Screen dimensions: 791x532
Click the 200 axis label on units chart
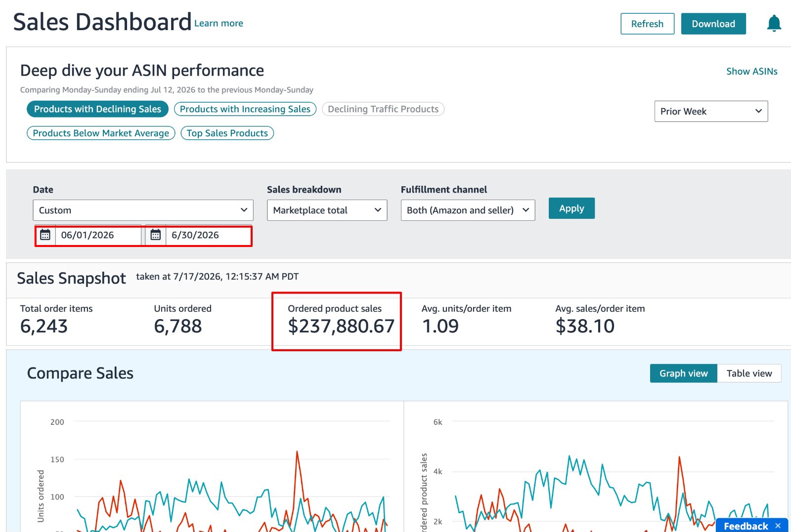pos(57,422)
